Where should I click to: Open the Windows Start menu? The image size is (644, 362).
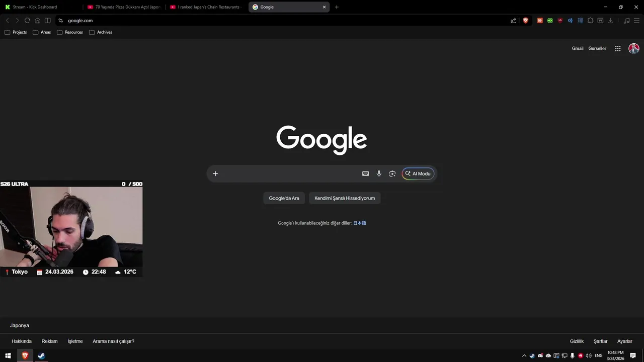point(8,355)
